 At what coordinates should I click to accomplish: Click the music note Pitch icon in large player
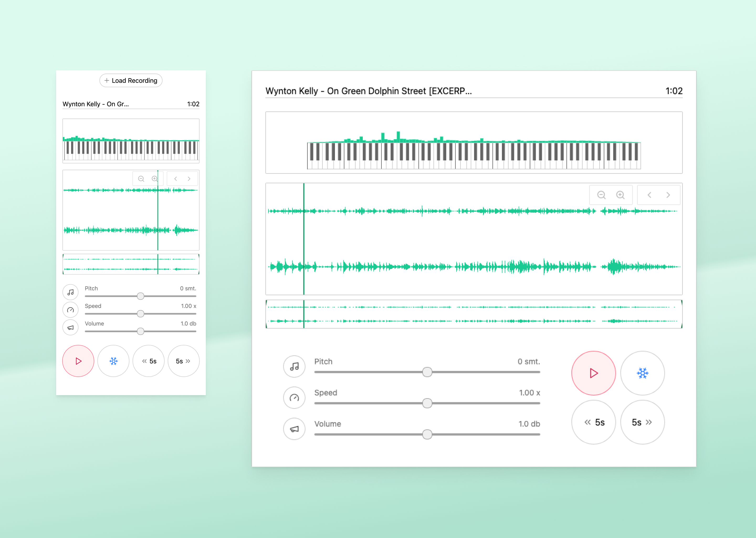pos(294,366)
